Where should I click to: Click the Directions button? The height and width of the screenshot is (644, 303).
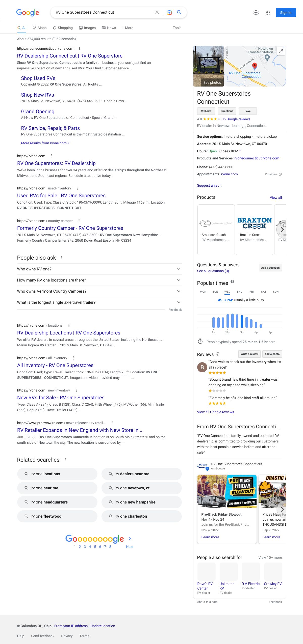pyautogui.click(x=227, y=111)
